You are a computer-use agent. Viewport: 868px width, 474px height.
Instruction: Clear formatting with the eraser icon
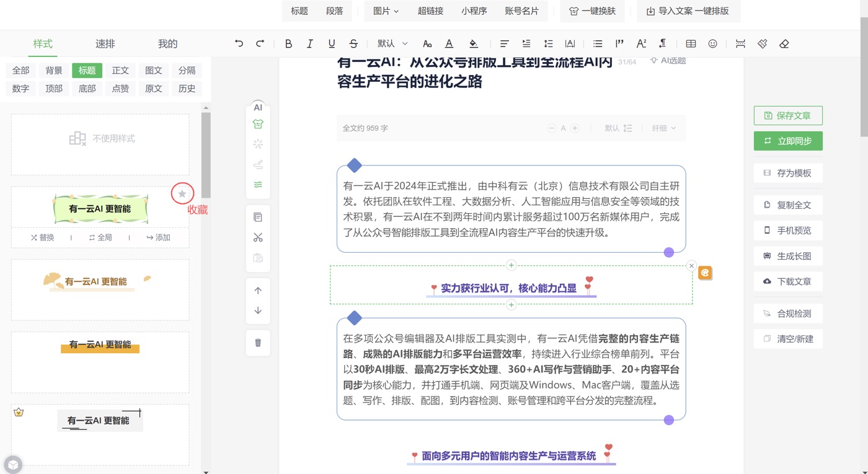point(784,43)
